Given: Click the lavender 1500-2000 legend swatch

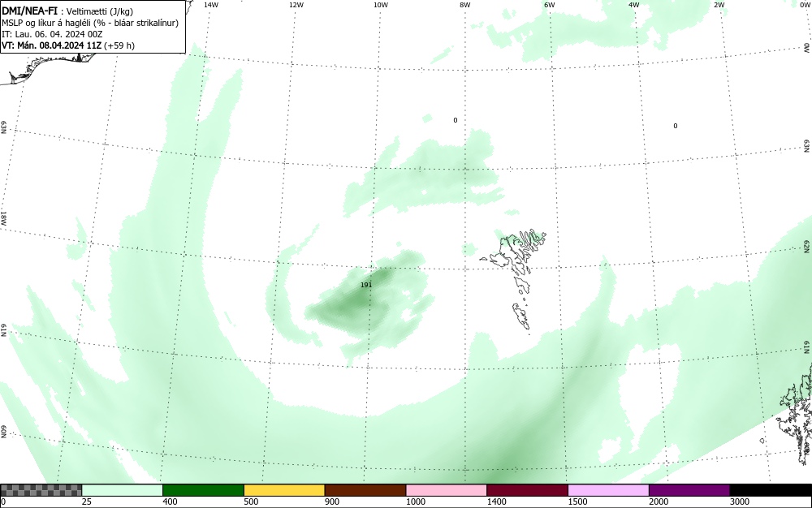Looking at the screenshot, I should (608, 490).
